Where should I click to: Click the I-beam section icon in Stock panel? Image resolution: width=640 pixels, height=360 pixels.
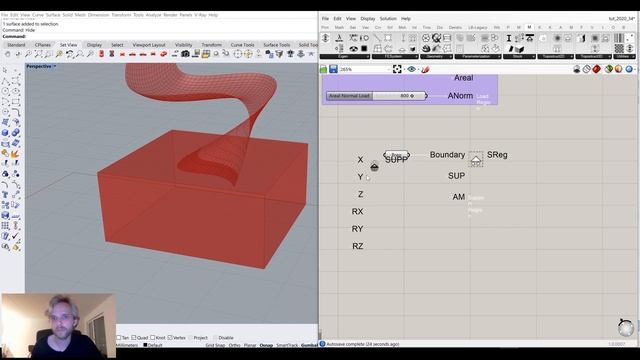pos(509,38)
